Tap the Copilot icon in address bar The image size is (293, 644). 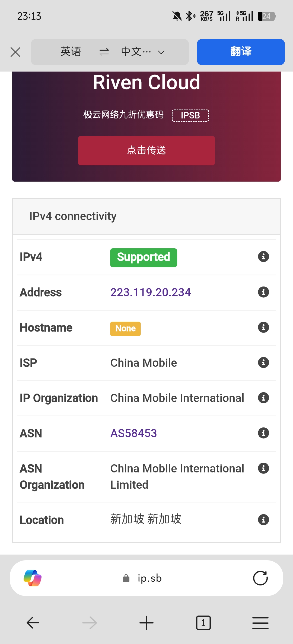33,578
